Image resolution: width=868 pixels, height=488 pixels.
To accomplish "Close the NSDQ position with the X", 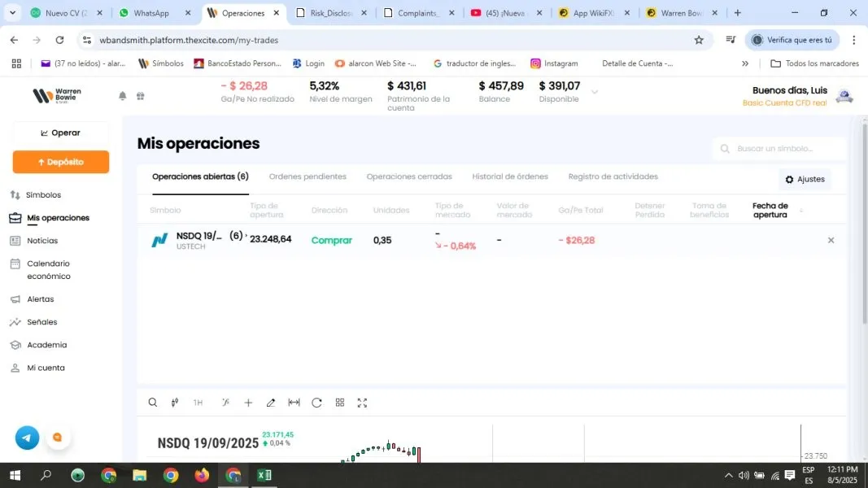I will [x=831, y=240].
